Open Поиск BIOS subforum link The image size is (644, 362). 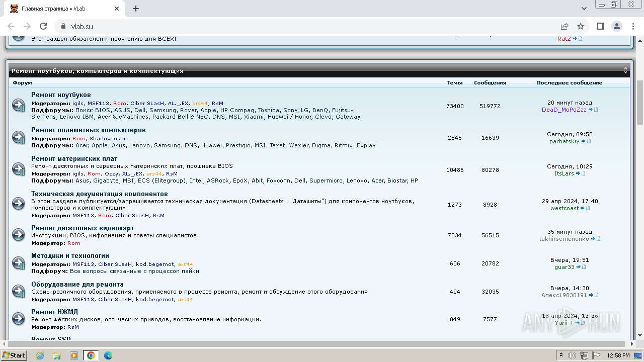point(93,110)
